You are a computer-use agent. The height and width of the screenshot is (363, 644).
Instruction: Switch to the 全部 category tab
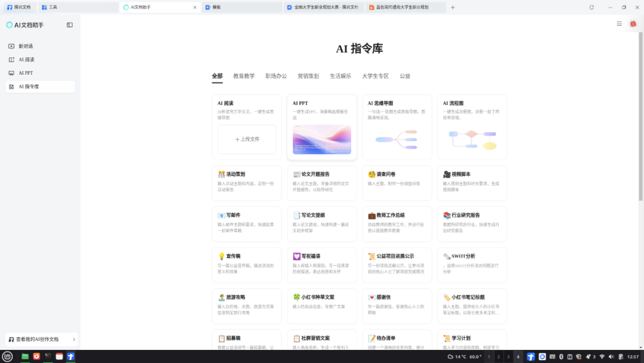[x=217, y=76]
